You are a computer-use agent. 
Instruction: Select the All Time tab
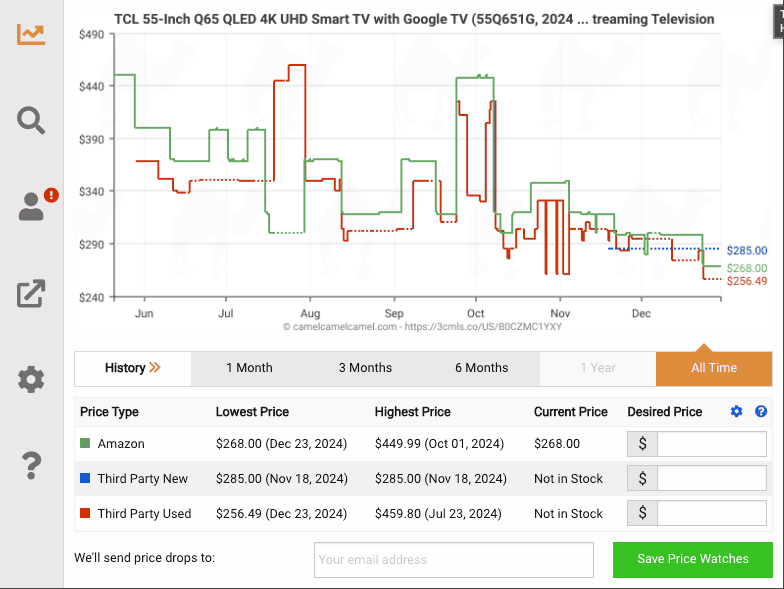tap(714, 368)
